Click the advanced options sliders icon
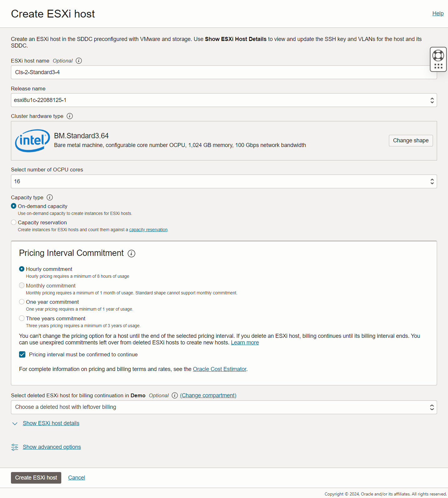This screenshot has width=448, height=498. click(15, 447)
